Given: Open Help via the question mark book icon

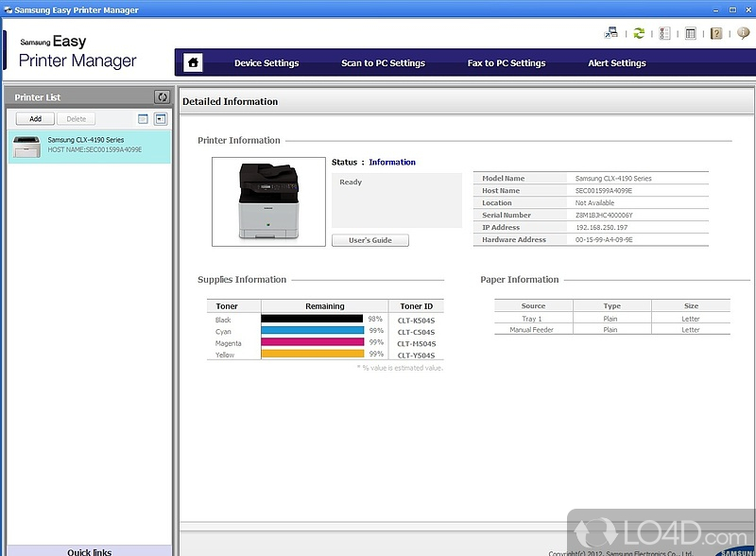Looking at the screenshot, I should (x=716, y=33).
